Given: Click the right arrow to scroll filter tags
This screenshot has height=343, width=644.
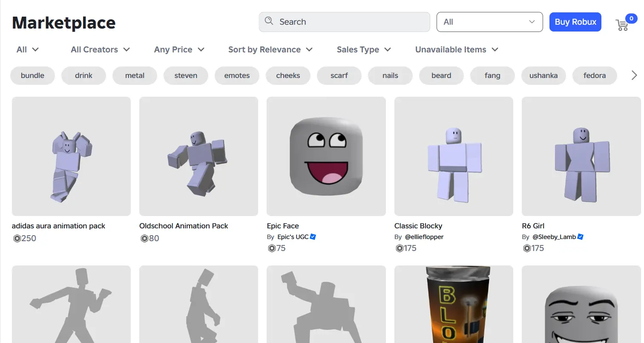Looking at the screenshot, I should tap(634, 75).
